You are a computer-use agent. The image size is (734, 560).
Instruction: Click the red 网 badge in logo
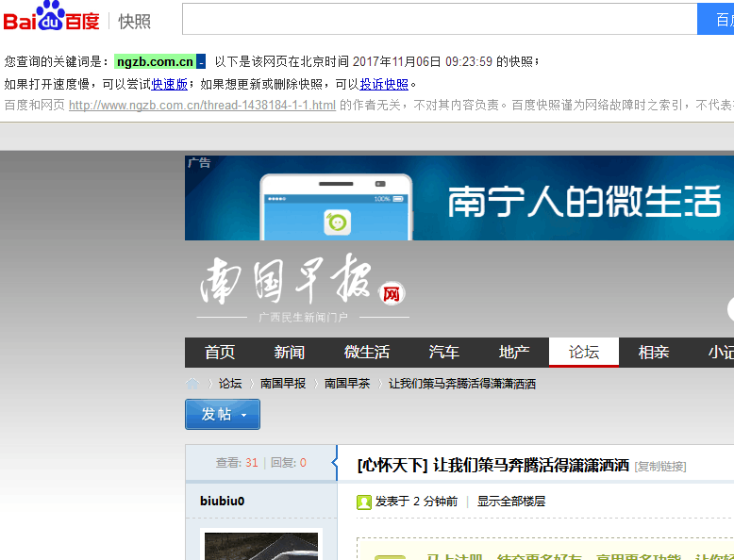392,294
